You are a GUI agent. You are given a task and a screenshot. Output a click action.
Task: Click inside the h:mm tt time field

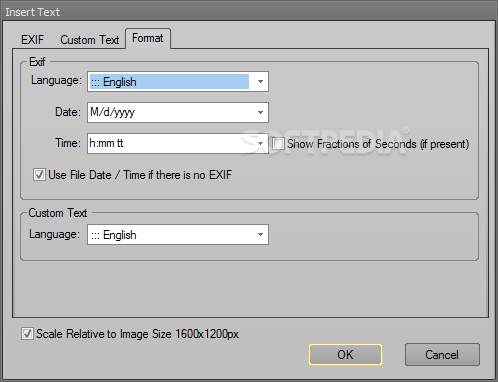pos(171,144)
